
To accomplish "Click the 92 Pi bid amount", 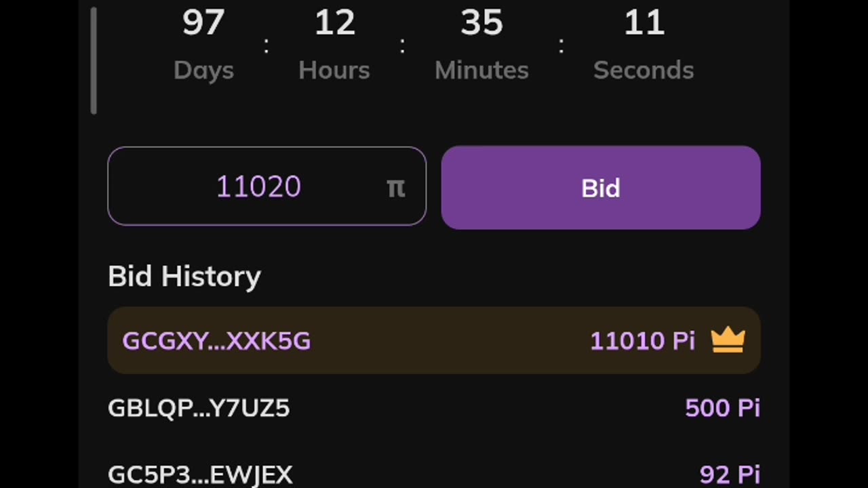I will click(x=730, y=475).
